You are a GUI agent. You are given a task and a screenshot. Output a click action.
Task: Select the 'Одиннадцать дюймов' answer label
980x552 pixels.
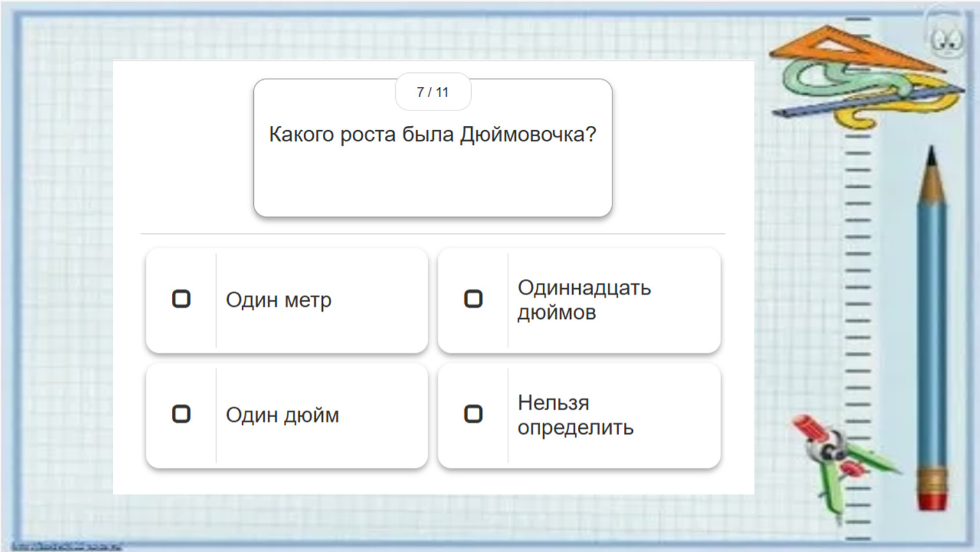tap(584, 300)
